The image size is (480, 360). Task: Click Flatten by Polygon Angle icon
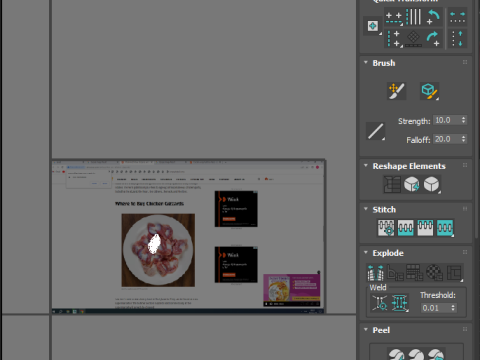point(395,273)
